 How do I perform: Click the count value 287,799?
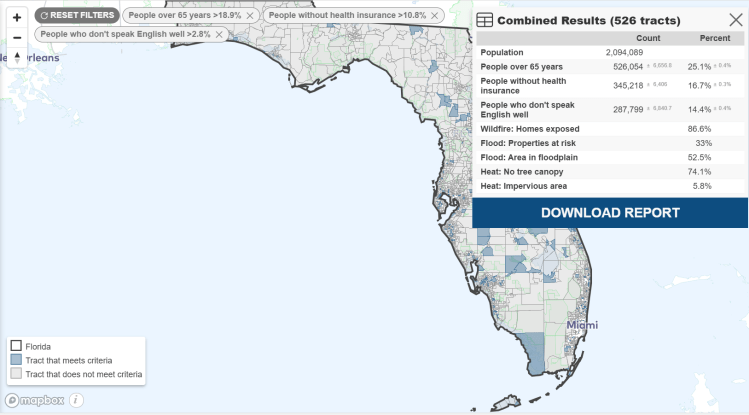click(x=628, y=109)
